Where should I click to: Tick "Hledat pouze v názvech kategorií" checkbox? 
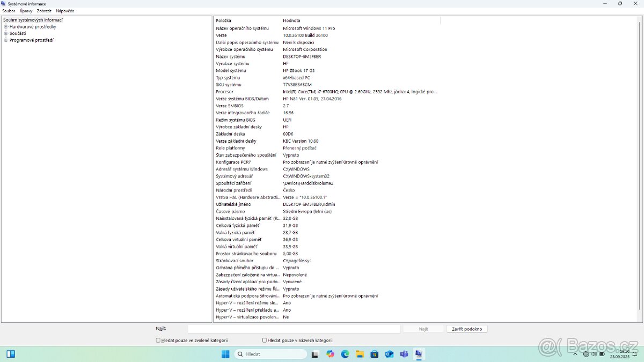point(265,340)
